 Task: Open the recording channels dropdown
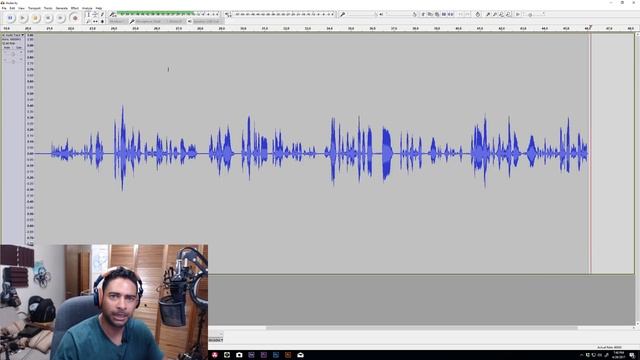coord(175,21)
